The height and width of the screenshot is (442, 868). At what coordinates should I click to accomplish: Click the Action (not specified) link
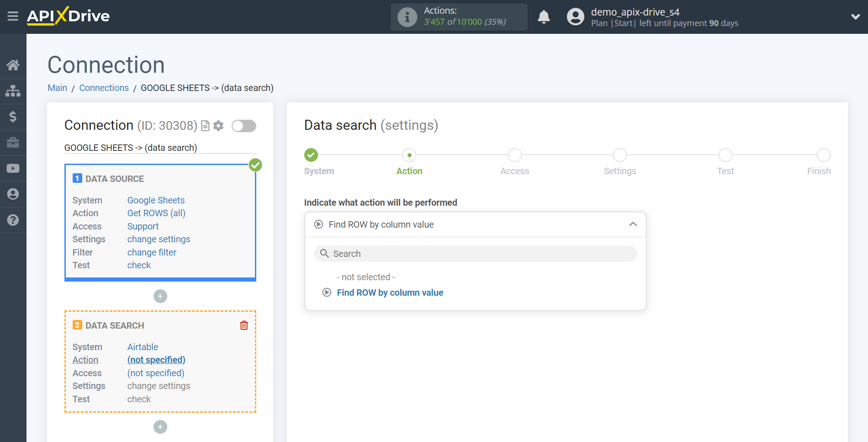click(x=156, y=360)
